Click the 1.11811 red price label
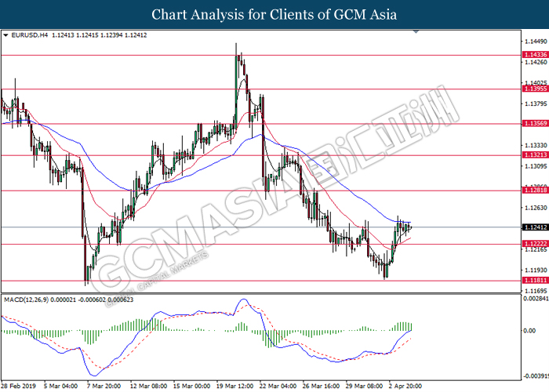This screenshot has width=549, height=392. (x=535, y=281)
